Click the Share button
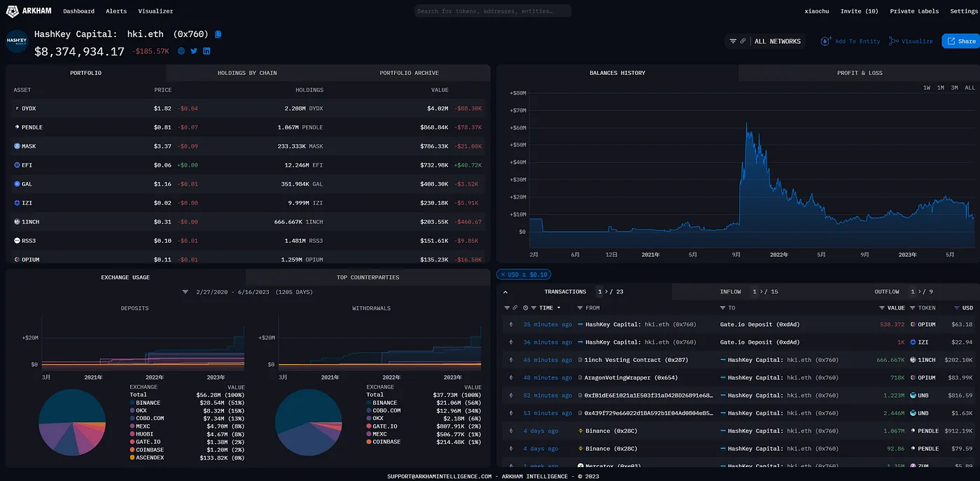This screenshot has height=481, width=980. pyautogui.click(x=960, y=41)
